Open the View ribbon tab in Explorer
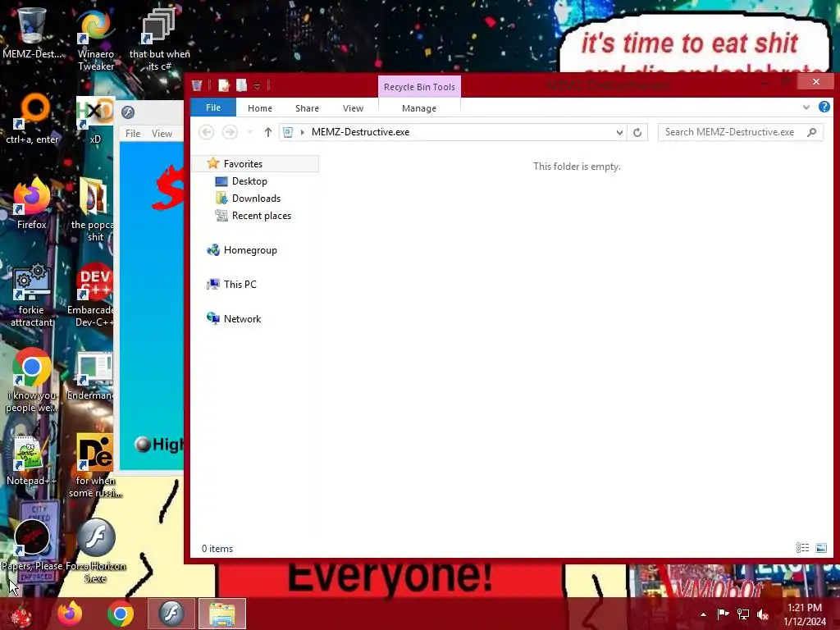The image size is (840, 630). (x=353, y=108)
